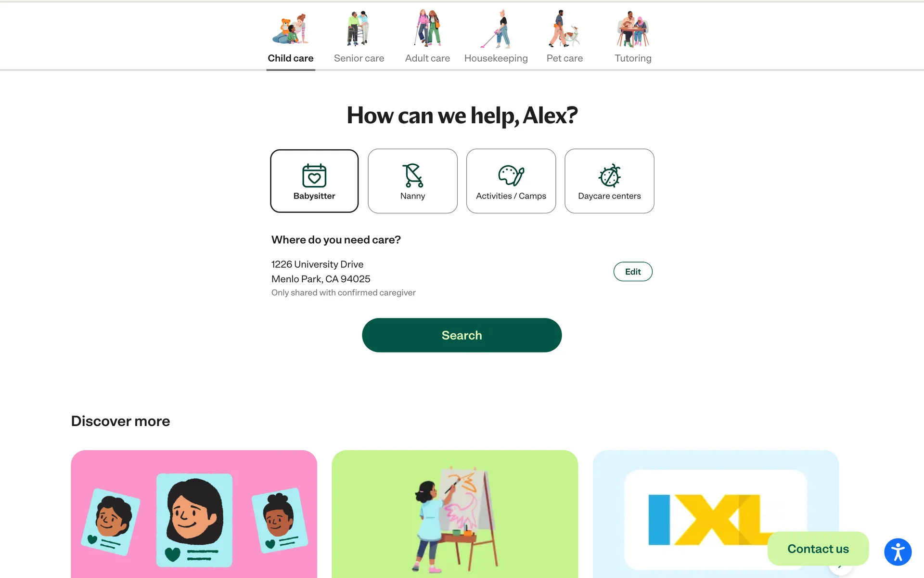Image resolution: width=924 pixels, height=578 pixels.
Task: Click the green Search button
Action: 462,335
